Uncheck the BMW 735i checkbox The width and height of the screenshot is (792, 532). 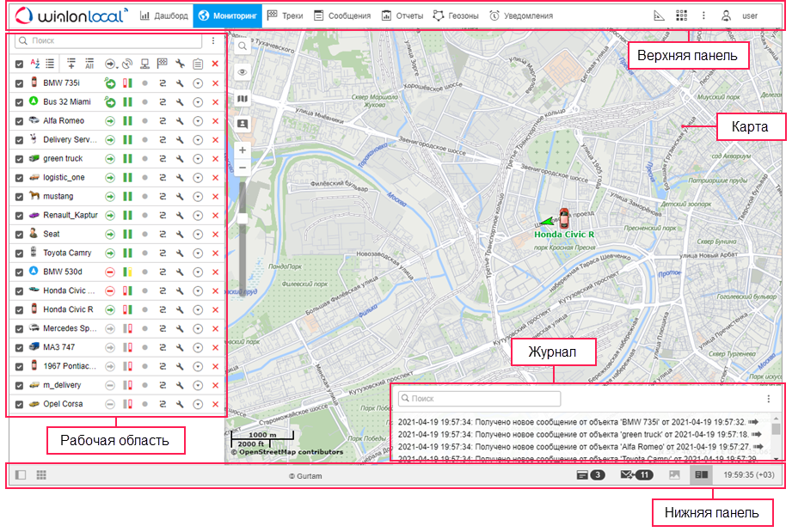[19, 83]
